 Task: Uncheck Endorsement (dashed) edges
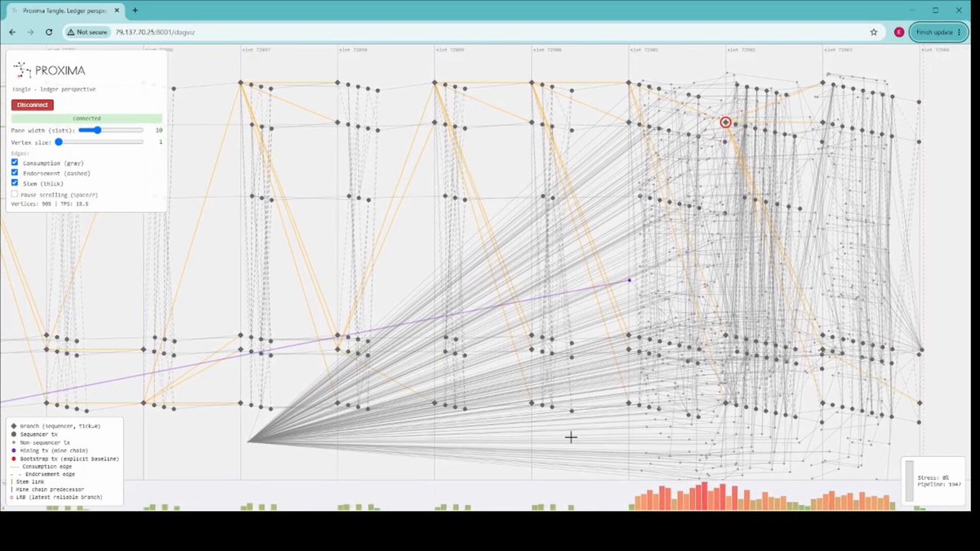click(15, 173)
